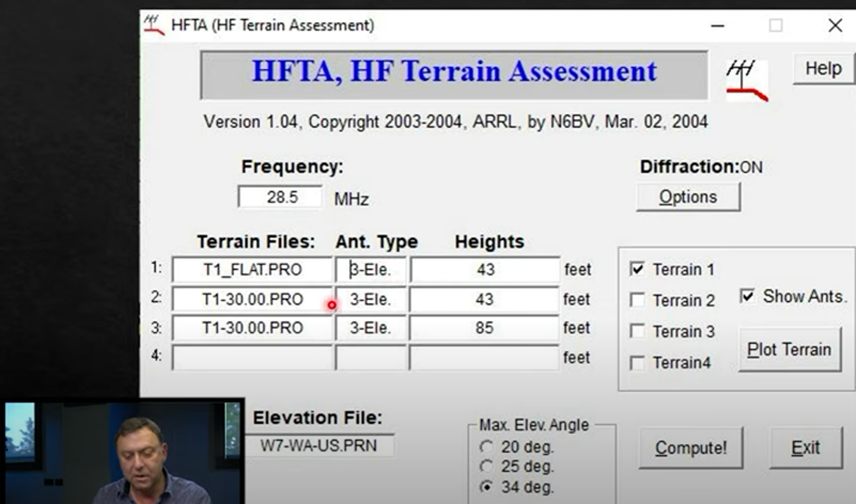The height and width of the screenshot is (504, 856).
Task: Click the Frequency field showing 28.5
Action: (x=280, y=197)
